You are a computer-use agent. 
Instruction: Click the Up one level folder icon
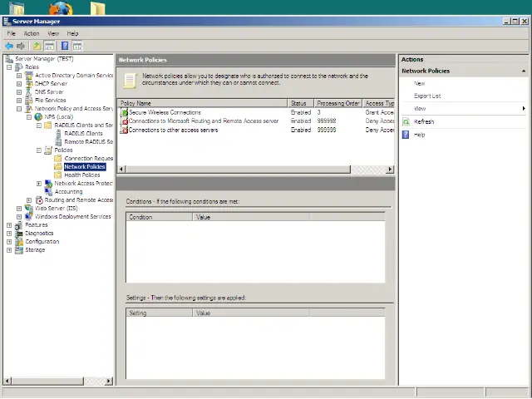click(x=37, y=46)
